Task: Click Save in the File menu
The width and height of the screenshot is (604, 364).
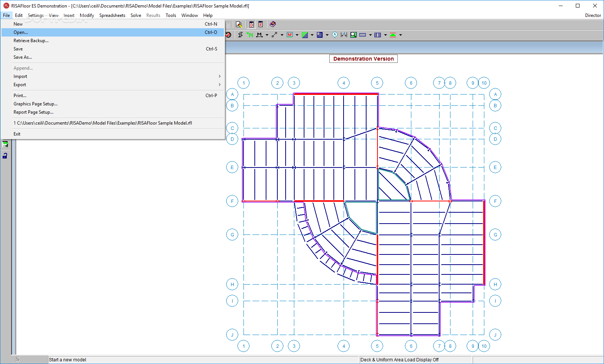Action: click(113, 49)
